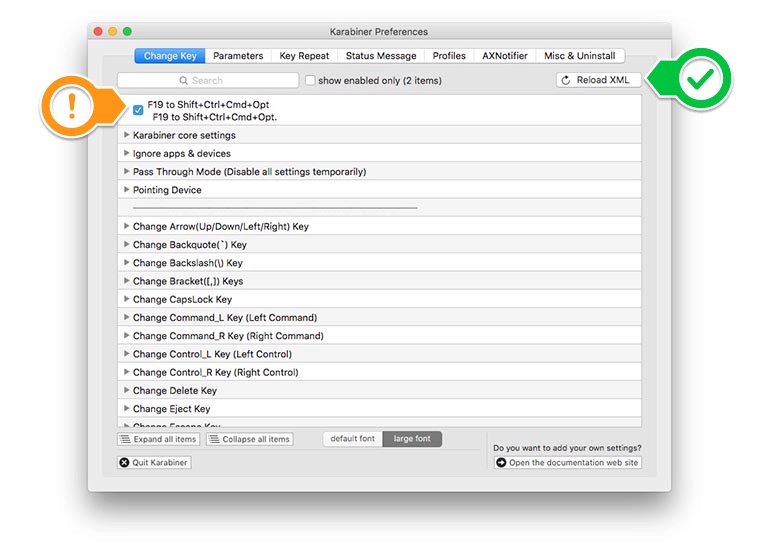The height and width of the screenshot is (550, 760).
Task: Open the Key Repeat tab
Action: (304, 56)
